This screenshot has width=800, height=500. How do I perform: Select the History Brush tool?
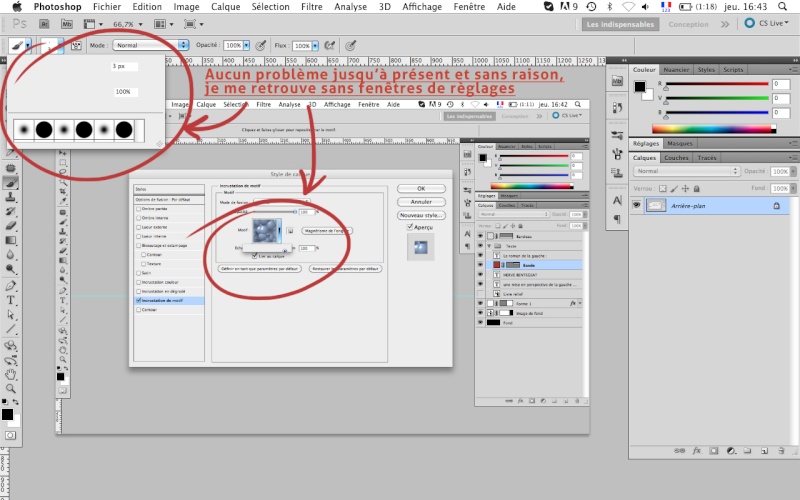(x=11, y=211)
